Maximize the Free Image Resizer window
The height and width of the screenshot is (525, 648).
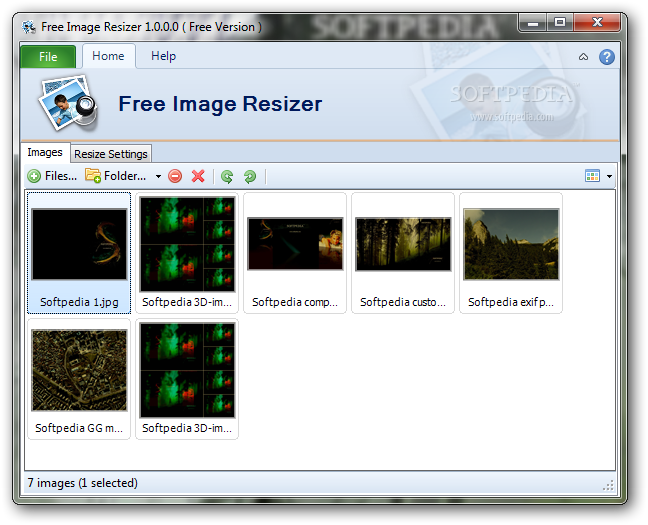560,22
